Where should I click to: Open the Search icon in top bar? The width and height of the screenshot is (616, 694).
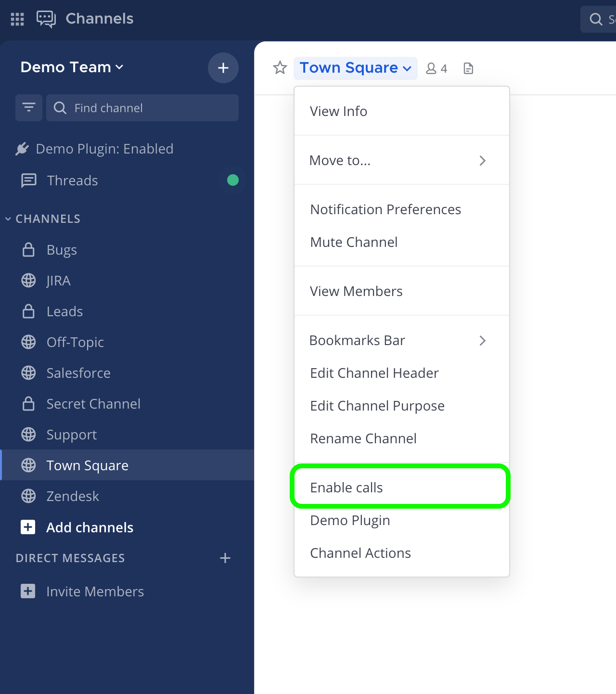[597, 19]
